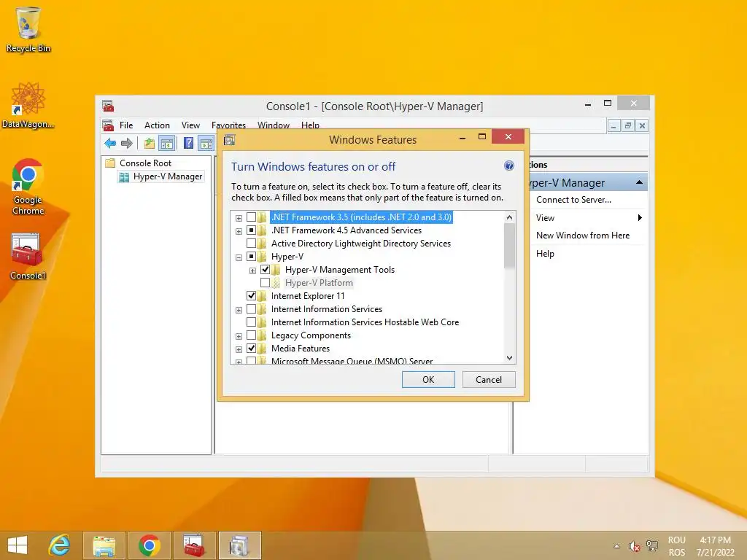This screenshot has width=747, height=560.
Task: Open the View menu in menu bar
Action: [190, 125]
